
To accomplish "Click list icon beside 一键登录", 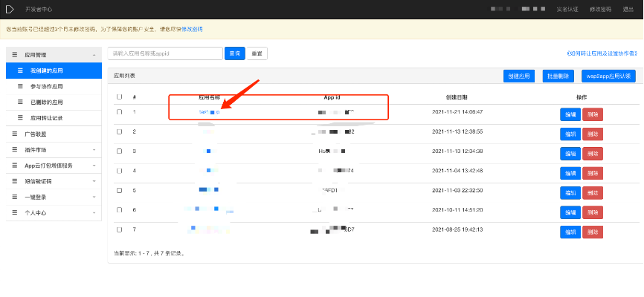I will click(x=15, y=197).
